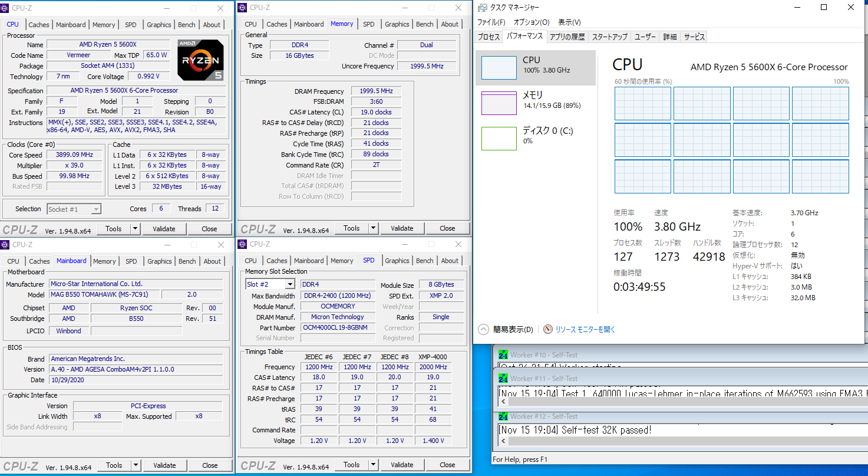Switch to the ユーザー tab in Task Manager

(x=645, y=37)
